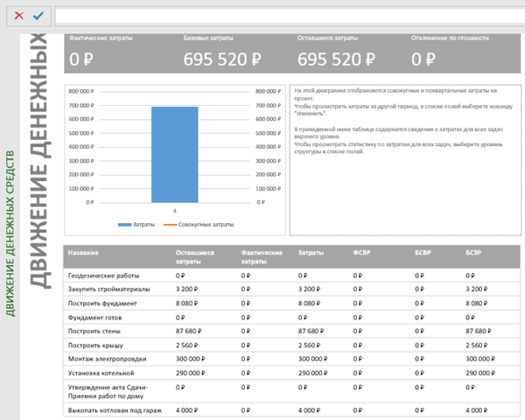Click the Затраты table column header

(311, 253)
